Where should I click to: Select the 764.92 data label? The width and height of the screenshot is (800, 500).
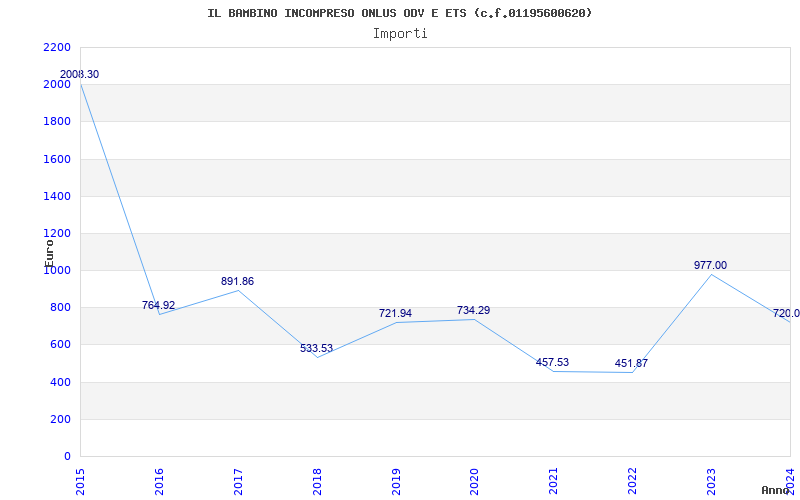click(x=158, y=305)
